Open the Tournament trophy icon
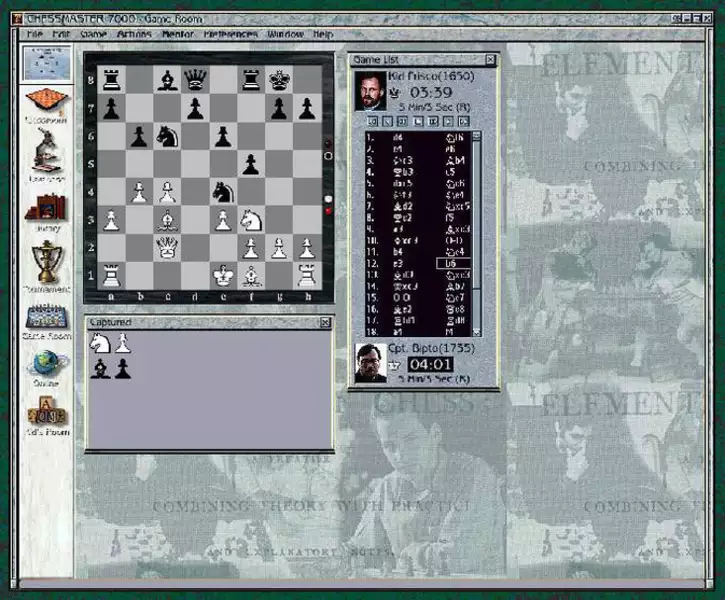This screenshot has height=600, width=725. click(46, 266)
